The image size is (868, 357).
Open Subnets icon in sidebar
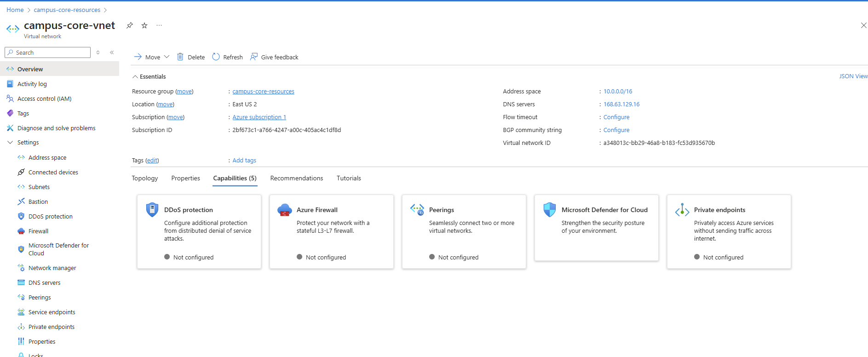21,187
